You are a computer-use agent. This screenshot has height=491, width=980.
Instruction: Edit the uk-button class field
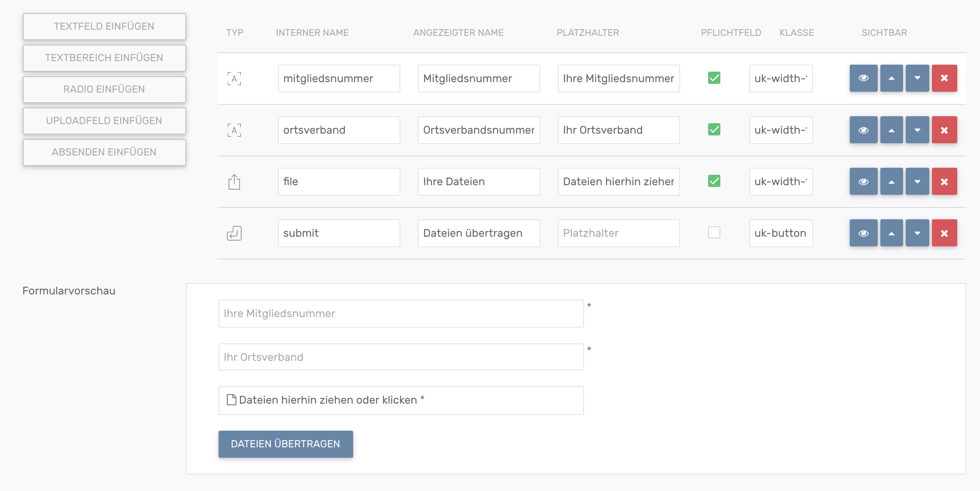tap(780, 233)
